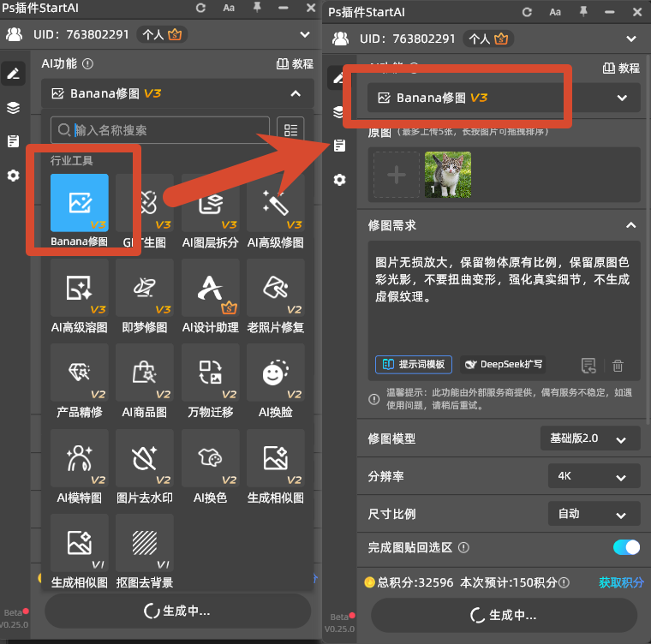The width and height of the screenshot is (651, 644).
Task: Open 教程 link in left panel
Action: pyautogui.click(x=295, y=64)
